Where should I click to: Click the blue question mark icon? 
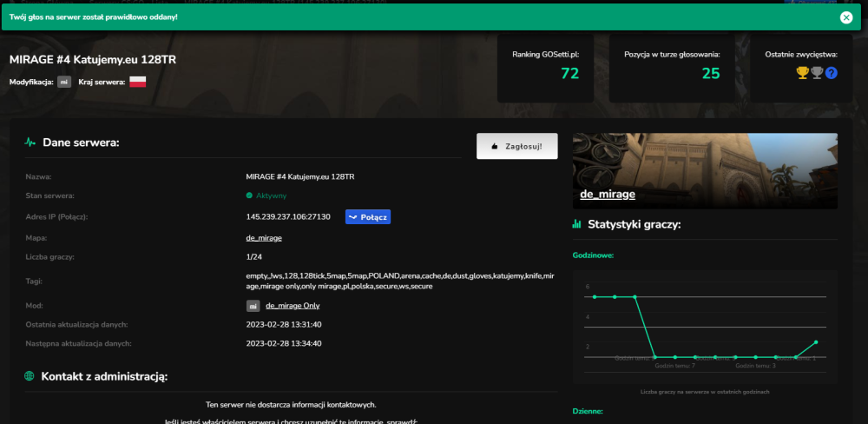click(831, 73)
